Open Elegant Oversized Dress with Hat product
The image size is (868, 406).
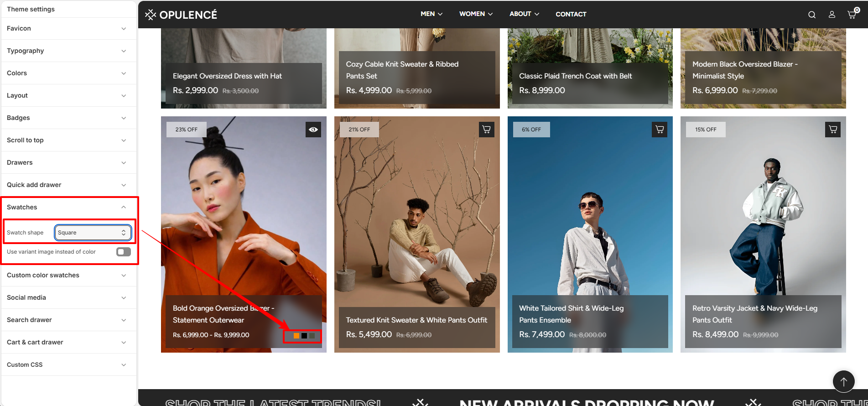point(227,76)
